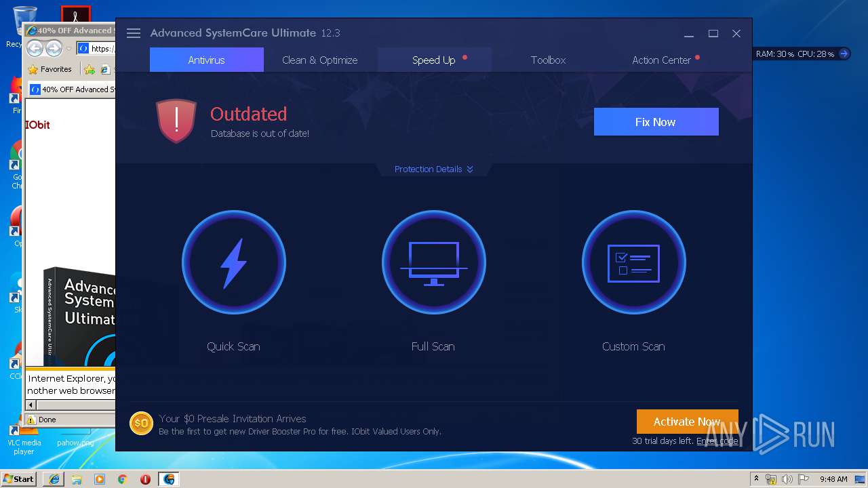This screenshot has width=868, height=488.
Task: Click Add to Favorites Bar star icon
Action: (89, 69)
